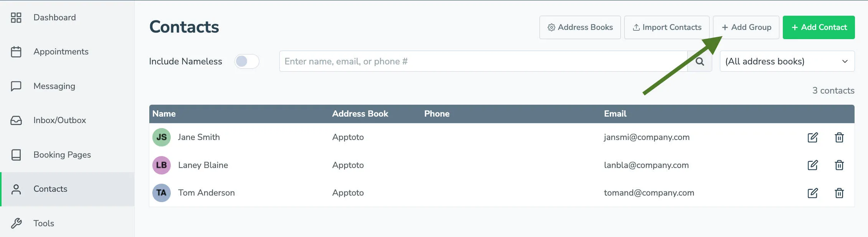
Task: Click the Inbox/Outbox tray icon
Action: (16, 120)
